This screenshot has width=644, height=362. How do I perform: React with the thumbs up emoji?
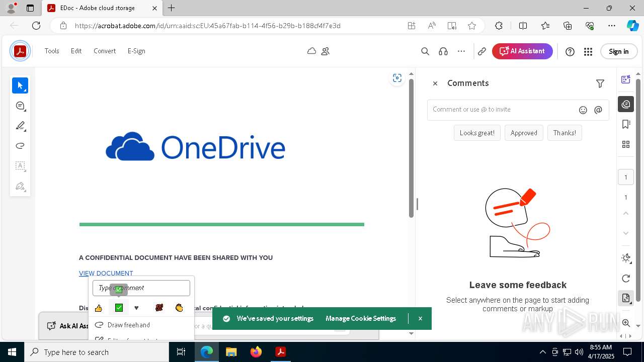coord(99,308)
